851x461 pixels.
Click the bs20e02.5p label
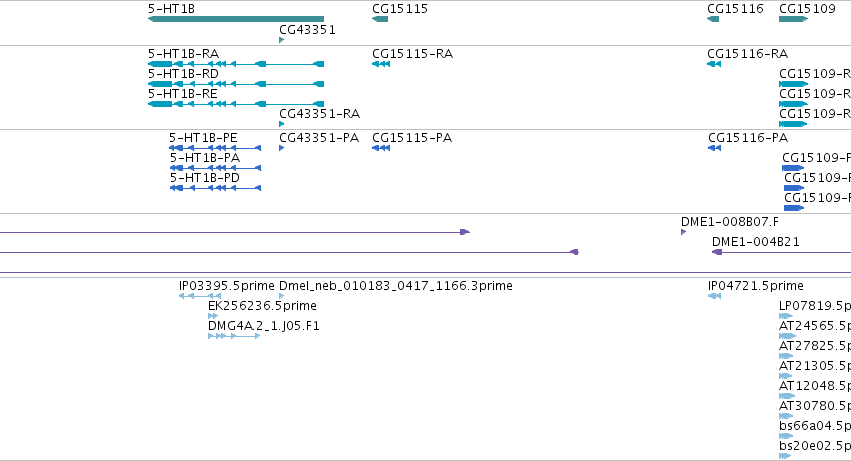[815, 446]
